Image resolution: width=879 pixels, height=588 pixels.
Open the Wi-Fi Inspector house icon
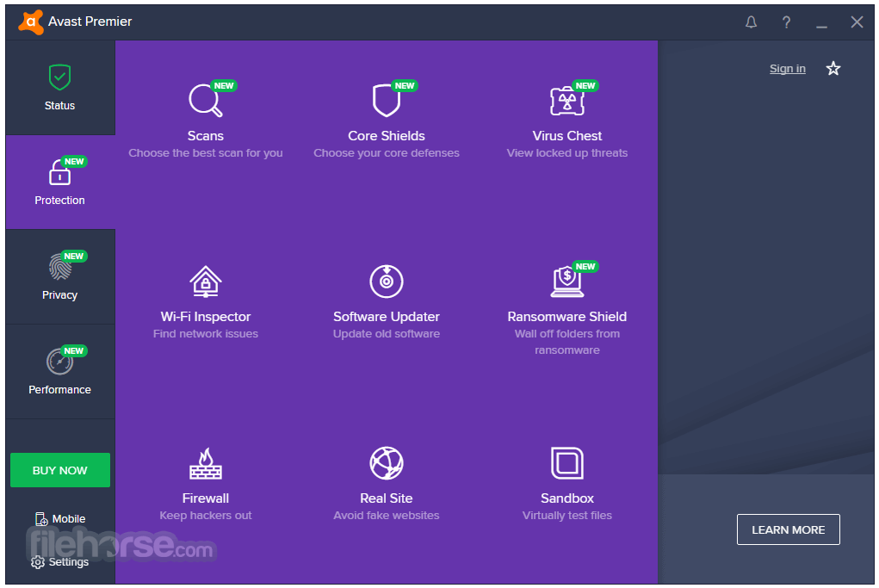(x=206, y=282)
